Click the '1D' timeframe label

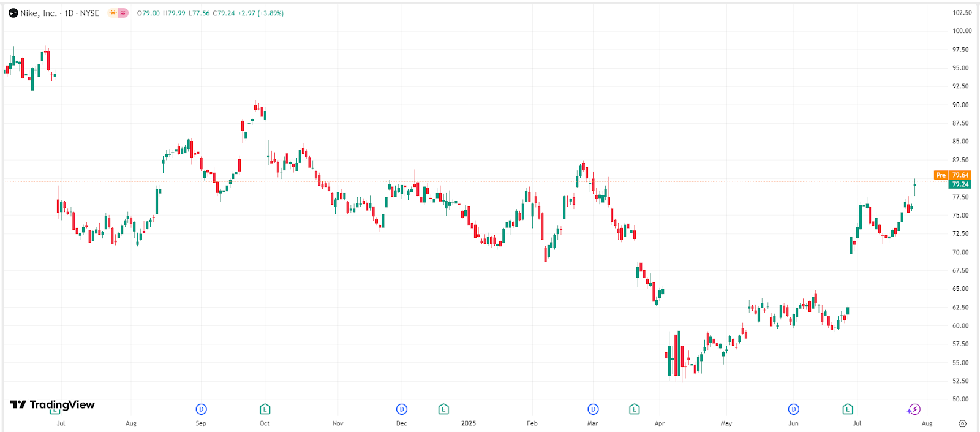(69, 12)
